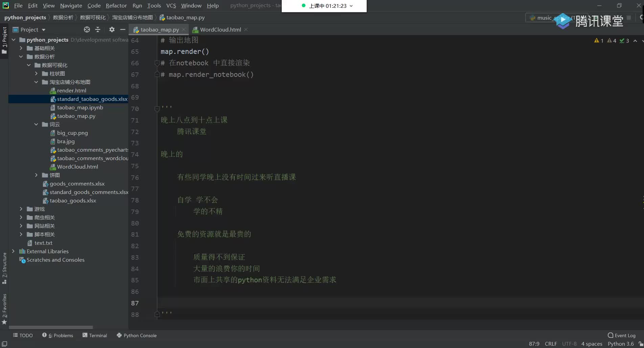This screenshot has height=348, width=644.
Task: Click python_projects breadcrumb
Action: click(25, 17)
